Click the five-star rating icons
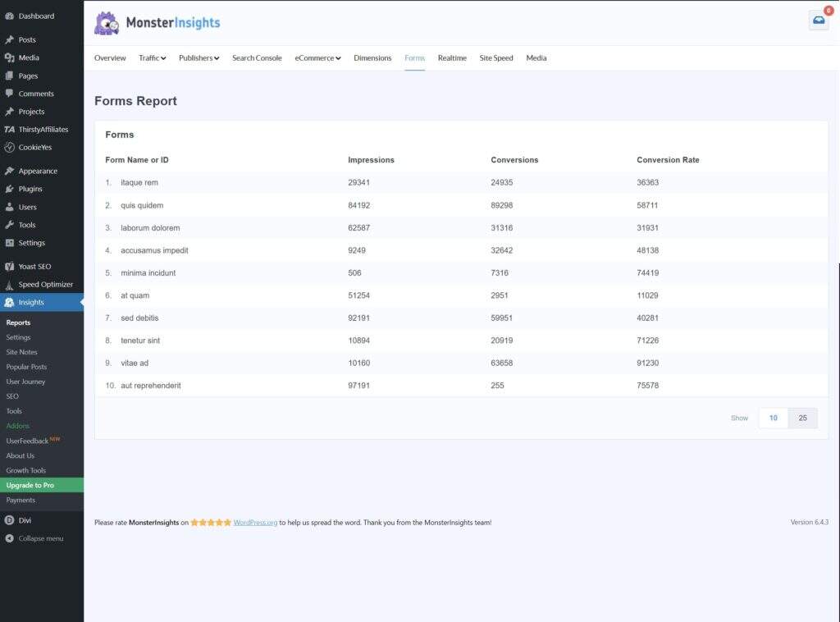 coord(211,522)
